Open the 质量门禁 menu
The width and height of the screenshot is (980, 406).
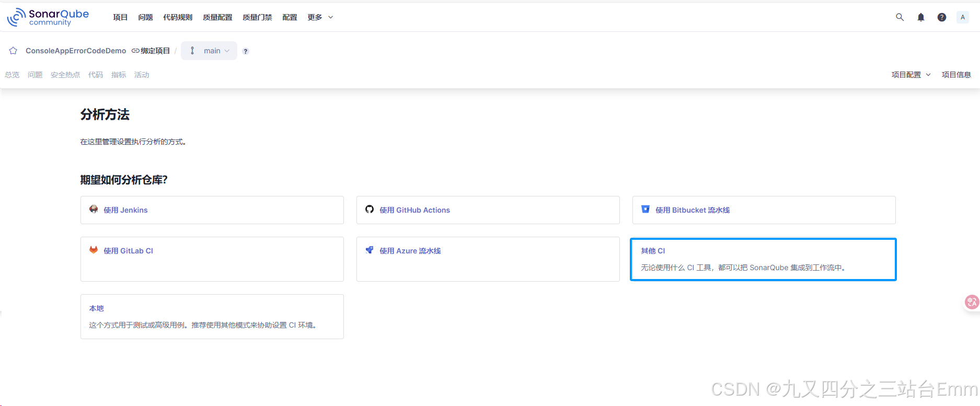click(x=257, y=17)
